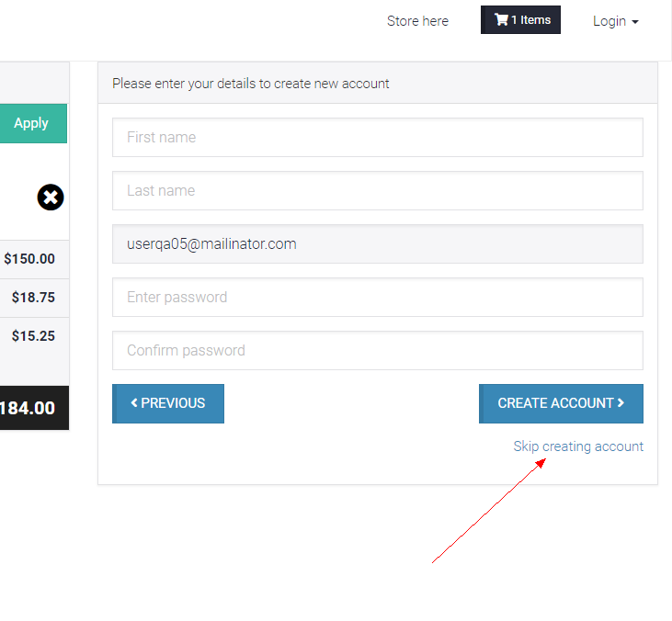Viewport: 672px width, 621px height.
Task: Click the Skip creating account link
Action: pos(578,446)
